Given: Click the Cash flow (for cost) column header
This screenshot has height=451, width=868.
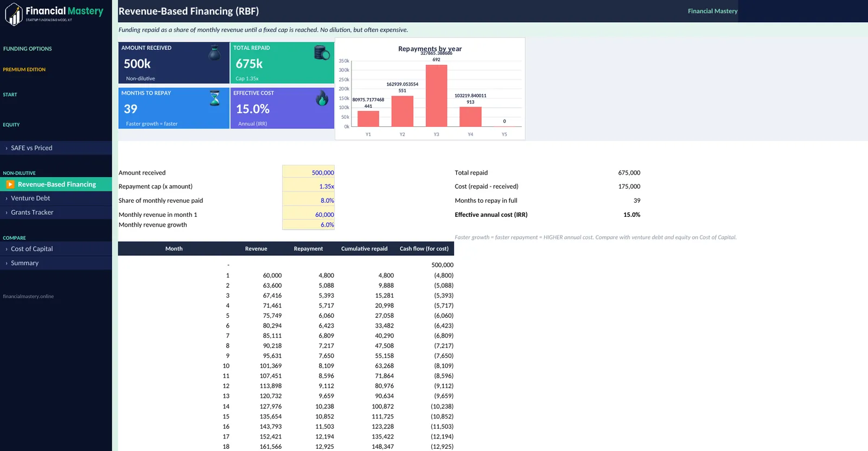Looking at the screenshot, I should [424, 249].
